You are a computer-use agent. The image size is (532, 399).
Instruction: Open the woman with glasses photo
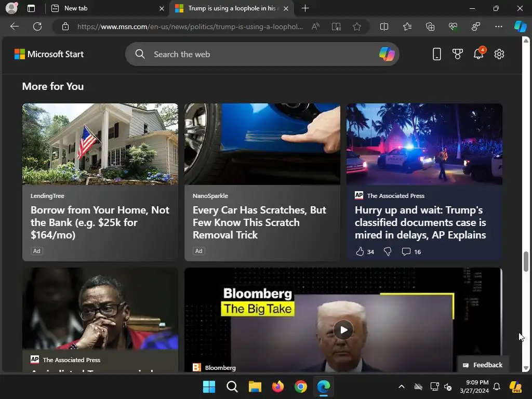[100, 309]
